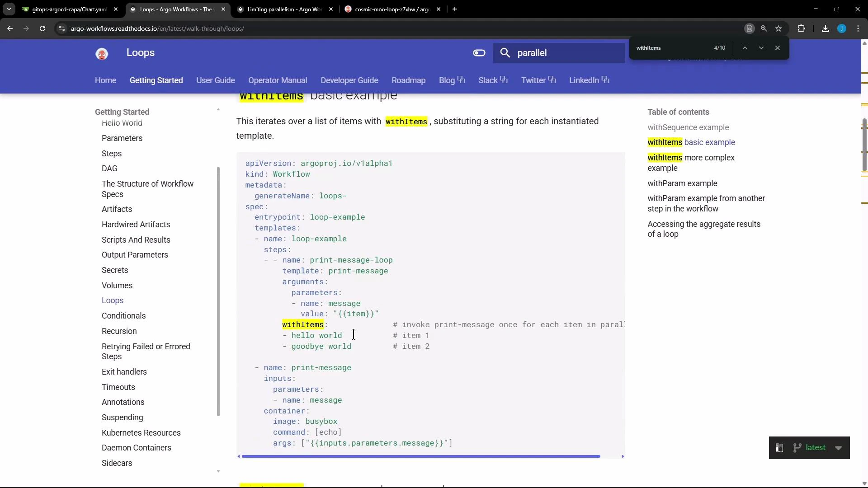Click the address bar URL
This screenshot has width=868, height=488.
[157, 28]
